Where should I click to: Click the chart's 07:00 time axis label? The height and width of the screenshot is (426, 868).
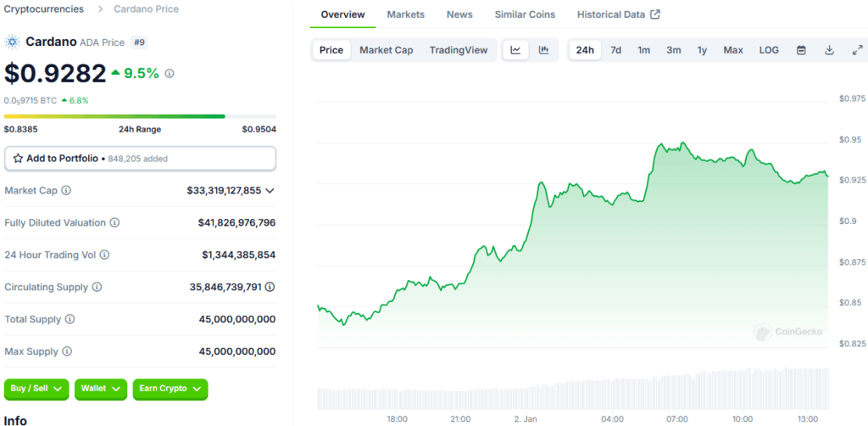[x=677, y=418]
